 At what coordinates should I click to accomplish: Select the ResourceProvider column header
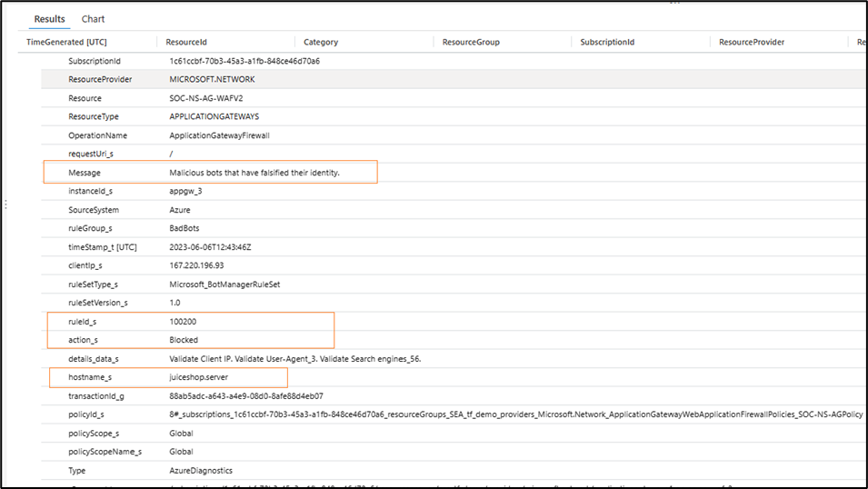[x=751, y=42]
